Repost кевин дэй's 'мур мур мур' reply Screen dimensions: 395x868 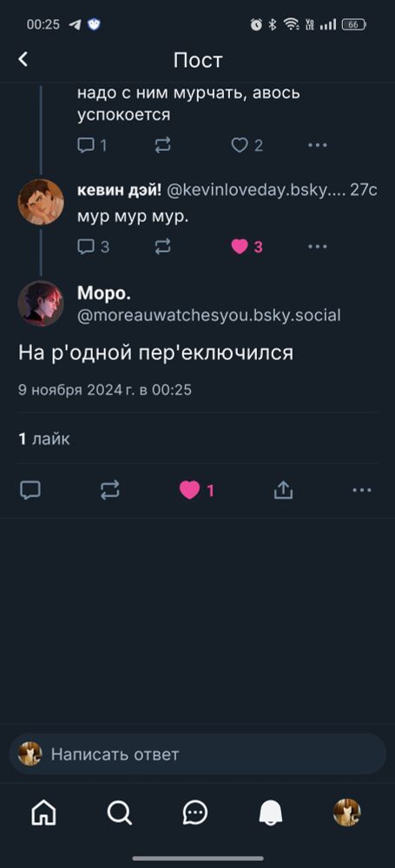tap(162, 247)
